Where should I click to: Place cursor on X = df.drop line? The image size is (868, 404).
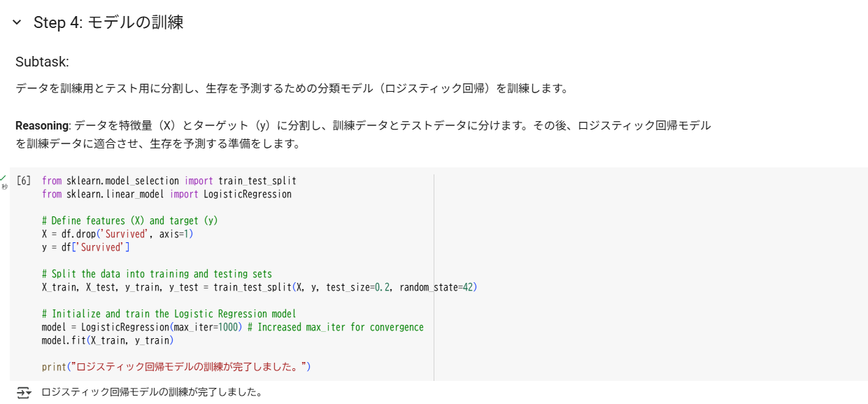(x=118, y=234)
